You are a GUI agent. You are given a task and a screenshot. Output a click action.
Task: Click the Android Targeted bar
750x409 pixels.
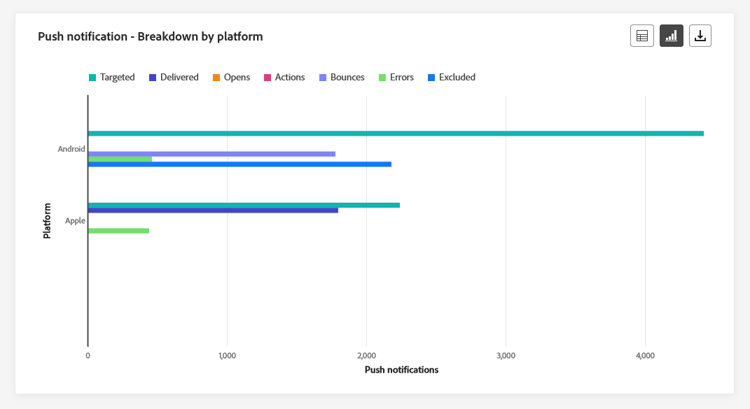pyautogui.click(x=395, y=133)
